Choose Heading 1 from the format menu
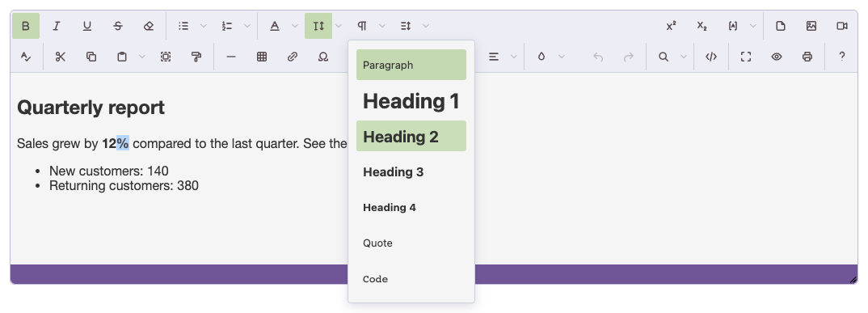This screenshot has width=868, height=313. pyautogui.click(x=411, y=100)
